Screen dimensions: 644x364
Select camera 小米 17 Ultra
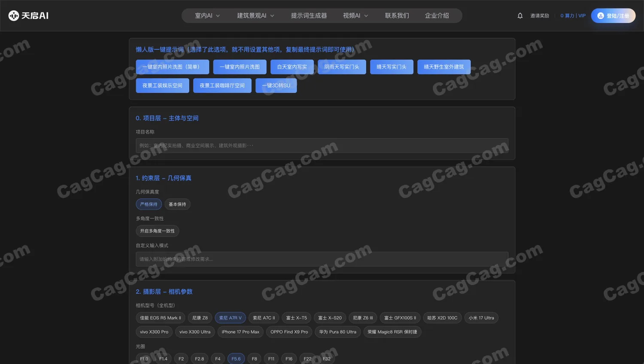[x=481, y=318]
